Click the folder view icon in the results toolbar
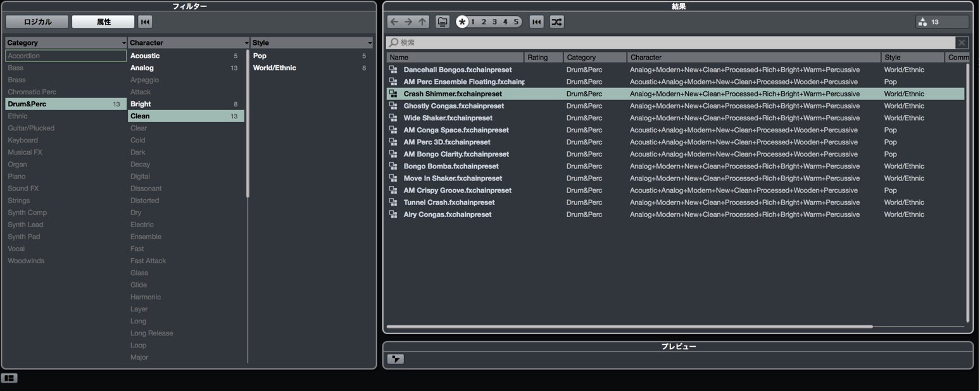This screenshot has height=391, width=980. [443, 22]
